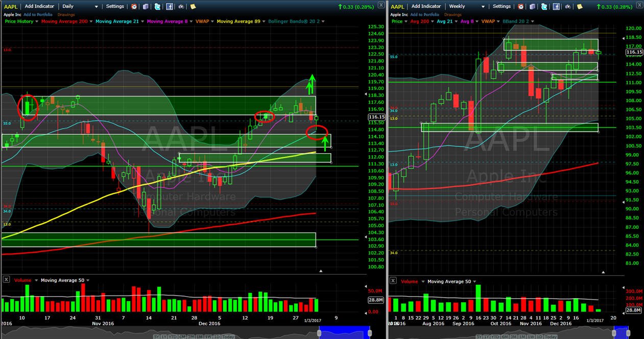
Task: Click the AAPL symbol field in the daily chart
Action: point(11,7)
